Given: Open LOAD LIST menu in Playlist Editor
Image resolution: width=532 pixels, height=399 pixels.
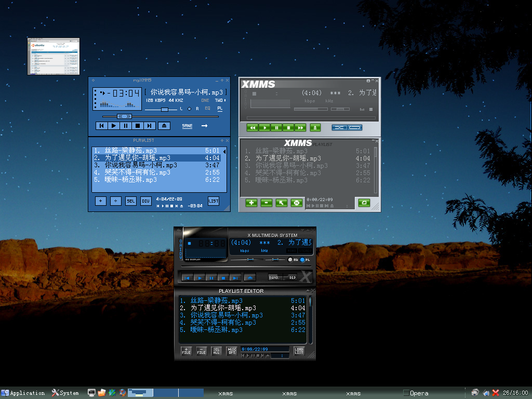Looking at the screenshot, I should click(x=299, y=351).
